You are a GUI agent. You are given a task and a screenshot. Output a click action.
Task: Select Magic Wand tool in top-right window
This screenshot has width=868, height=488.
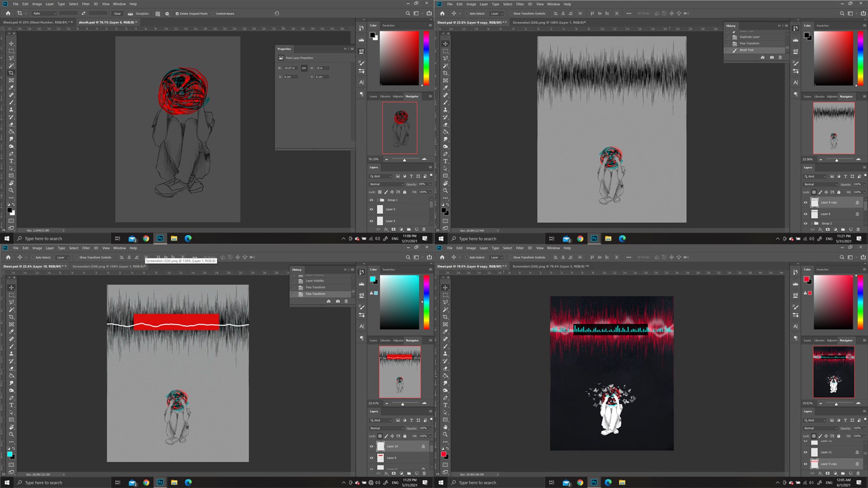click(445, 66)
